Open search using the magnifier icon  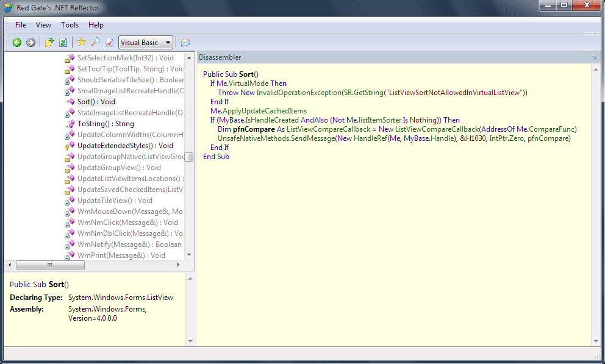[95, 42]
